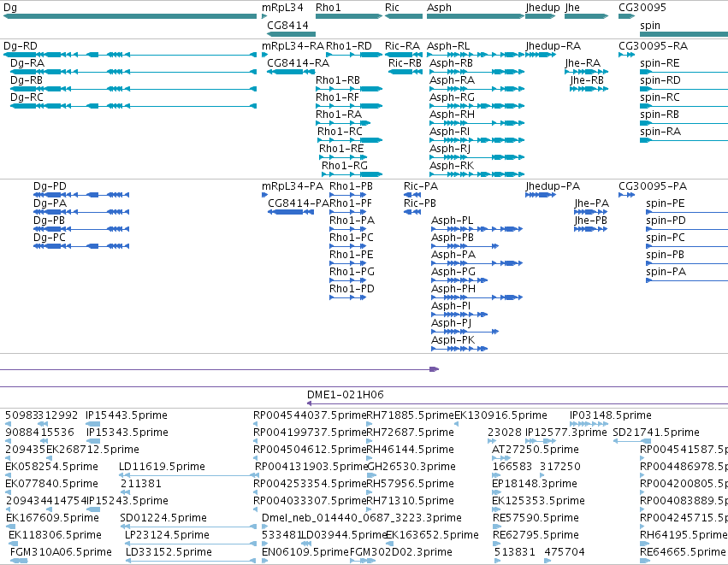Click transcript Jhe-RB label
The height and width of the screenshot is (565, 728).
coord(587,80)
